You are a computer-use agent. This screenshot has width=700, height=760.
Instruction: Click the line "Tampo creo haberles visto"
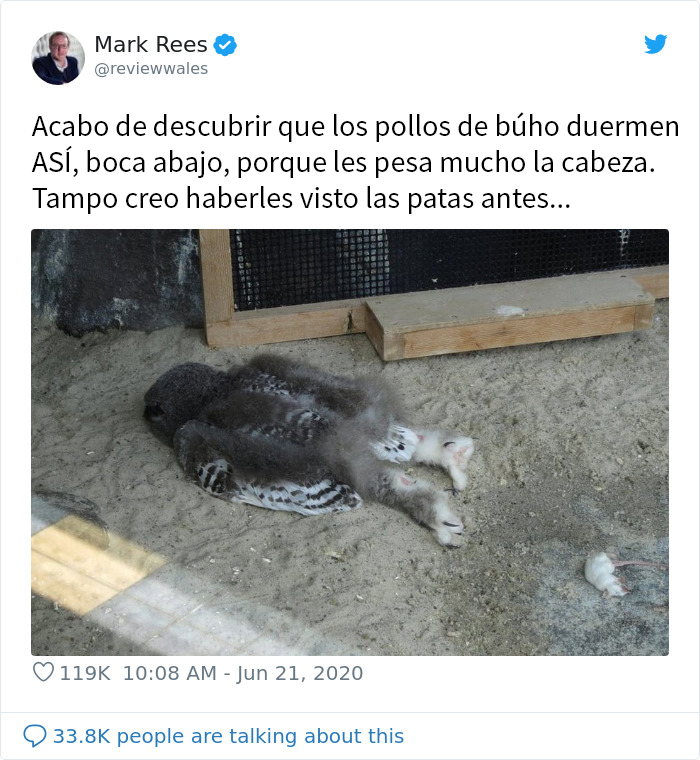pos(301,198)
